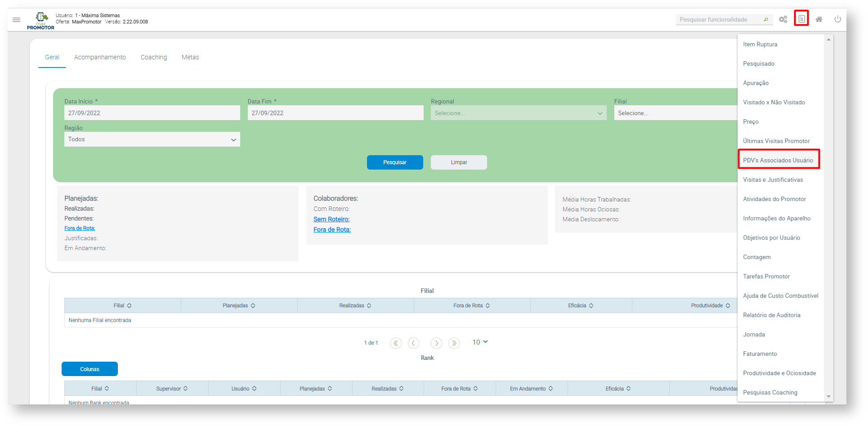Click the power logout icon
This screenshot has width=868, height=426.
pos(837,19)
